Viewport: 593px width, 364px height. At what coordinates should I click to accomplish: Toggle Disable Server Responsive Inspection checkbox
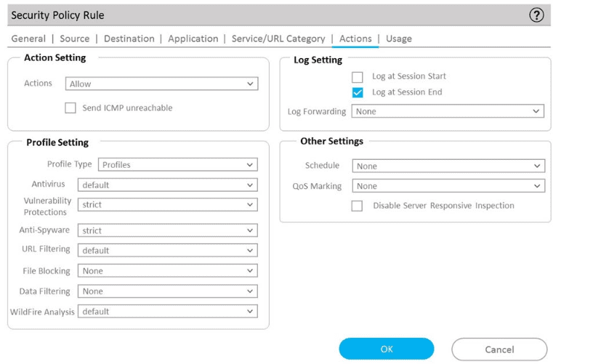pos(357,206)
